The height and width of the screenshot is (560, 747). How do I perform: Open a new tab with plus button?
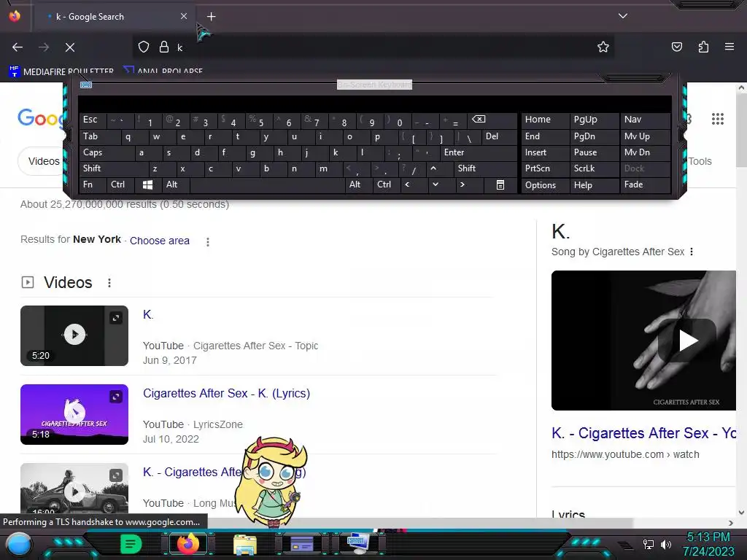coord(211,16)
